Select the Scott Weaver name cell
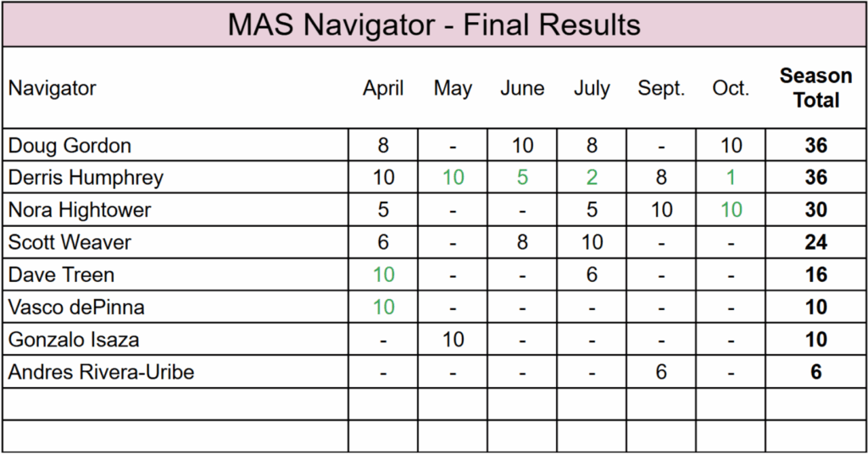 (70, 243)
